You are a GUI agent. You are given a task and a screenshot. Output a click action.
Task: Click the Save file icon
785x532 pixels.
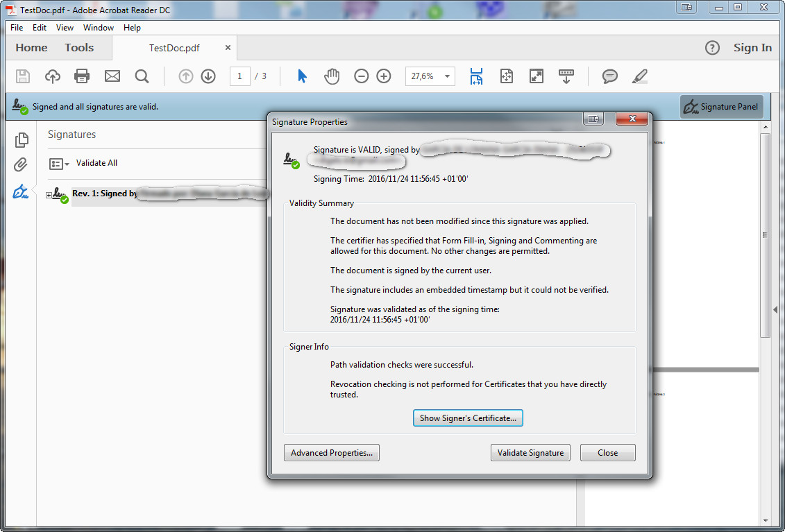point(23,76)
